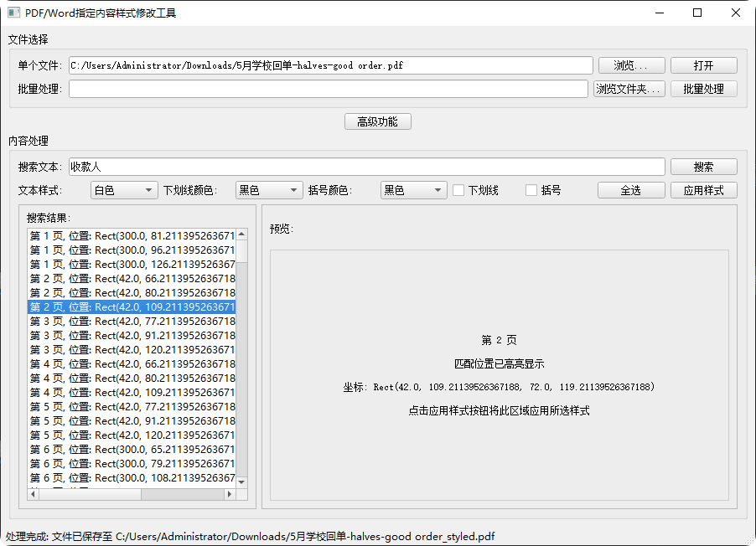
Task: Enable the 括号 brackets checkbox
Action: tap(531, 190)
